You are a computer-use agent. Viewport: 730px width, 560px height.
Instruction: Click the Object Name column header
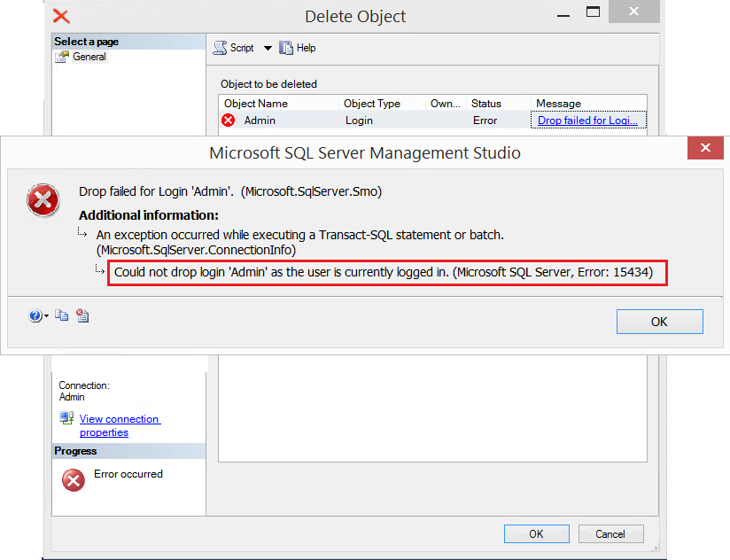pyautogui.click(x=278, y=104)
